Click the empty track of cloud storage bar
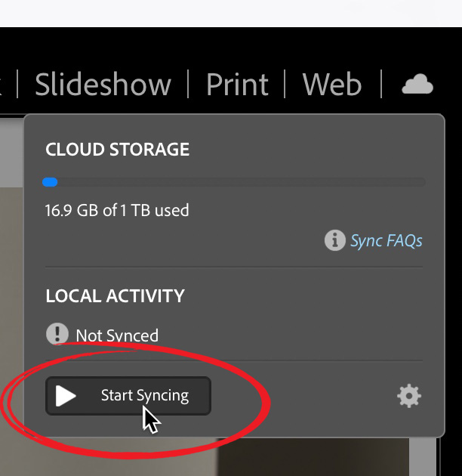The image size is (462, 476). point(242,182)
